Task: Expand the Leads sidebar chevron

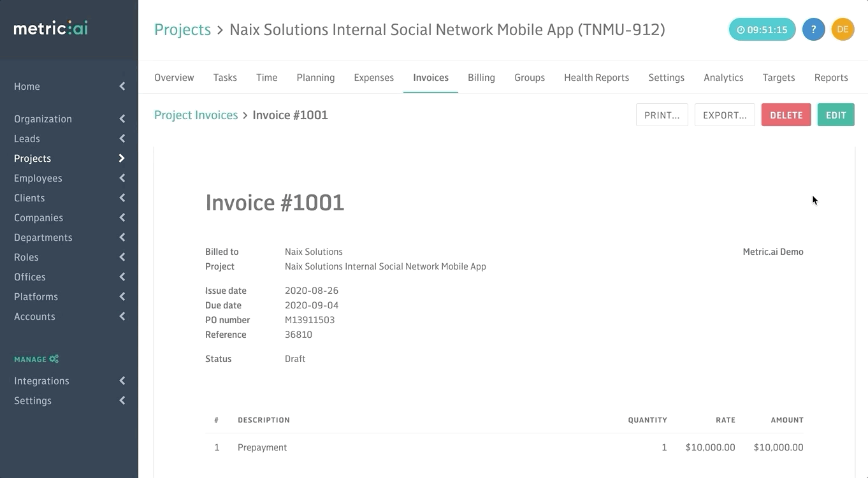Action: [x=122, y=138]
